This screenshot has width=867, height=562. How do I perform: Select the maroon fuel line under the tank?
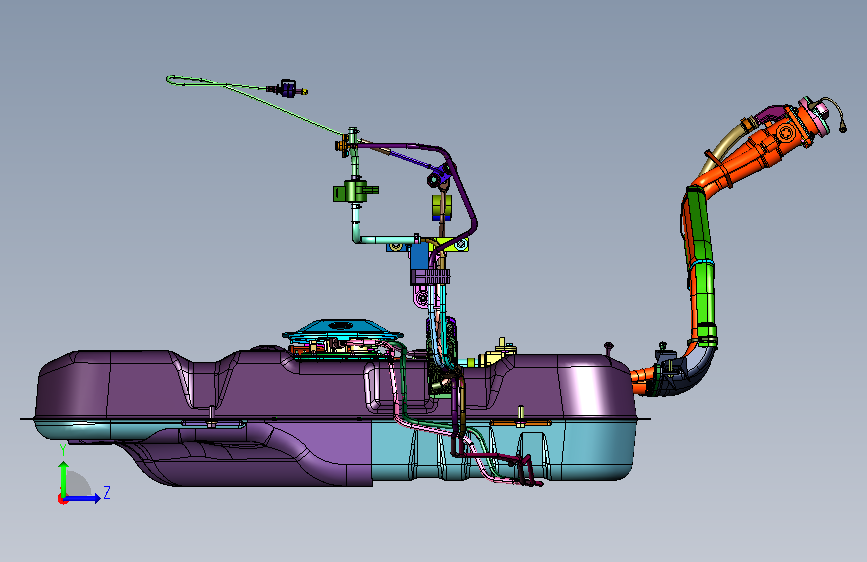[492, 454]
